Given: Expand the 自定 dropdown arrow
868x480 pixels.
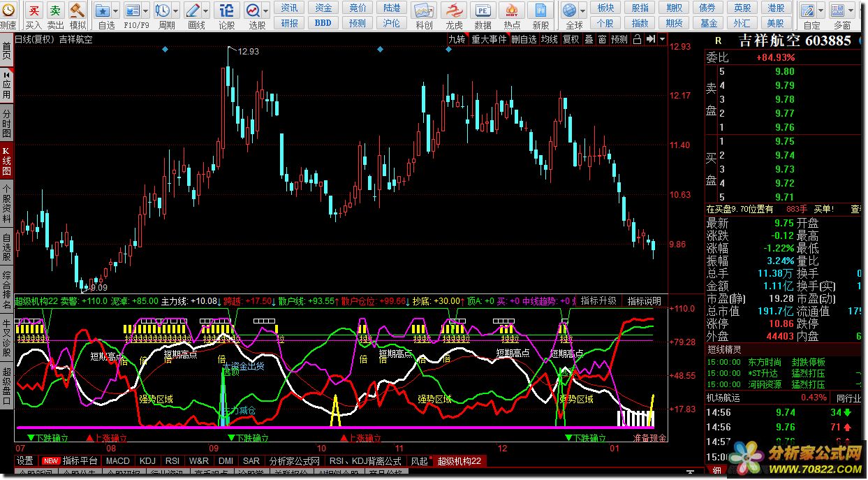Looking at the screenshot, I should [822, 10].
